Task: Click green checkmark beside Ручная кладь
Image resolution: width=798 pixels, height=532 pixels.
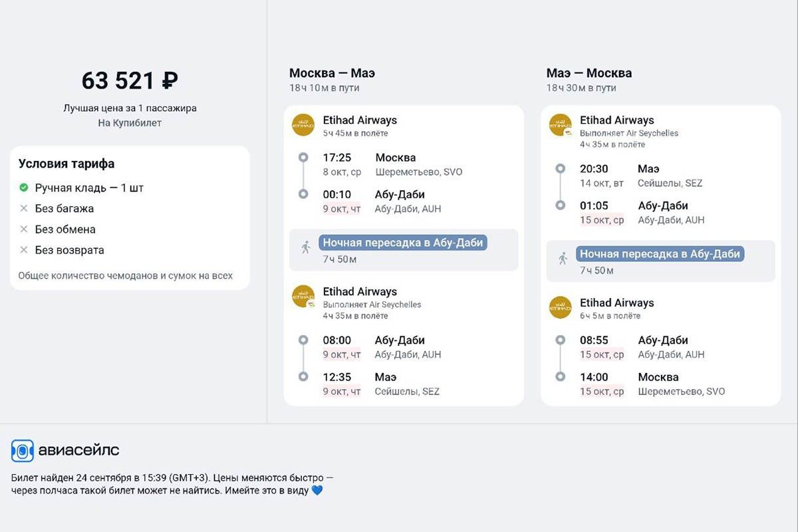Action: click(x=24, y=188)
